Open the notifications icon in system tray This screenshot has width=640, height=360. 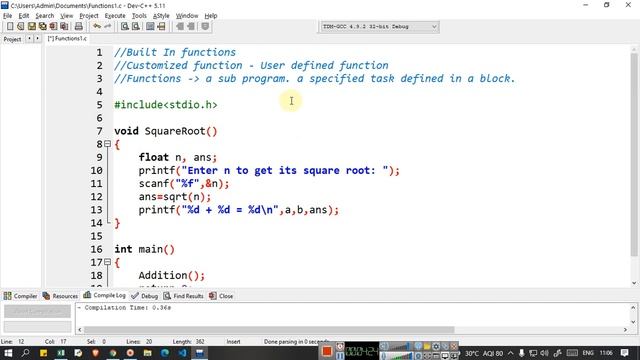click(624, 353)
